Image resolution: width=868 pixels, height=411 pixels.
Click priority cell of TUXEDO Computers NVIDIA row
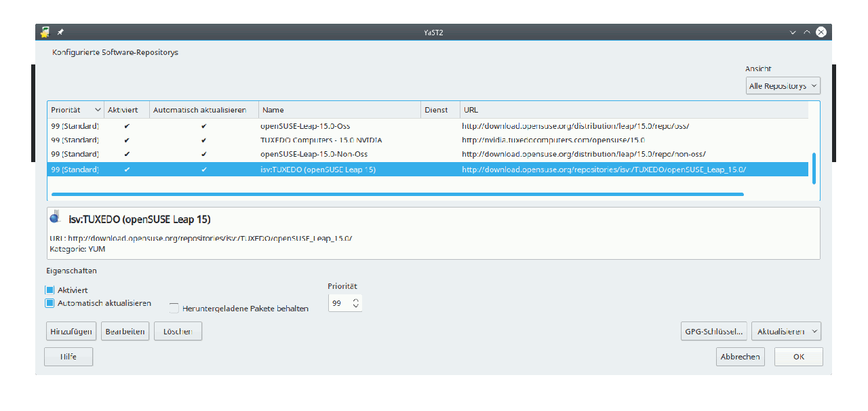tap(75, 140)
